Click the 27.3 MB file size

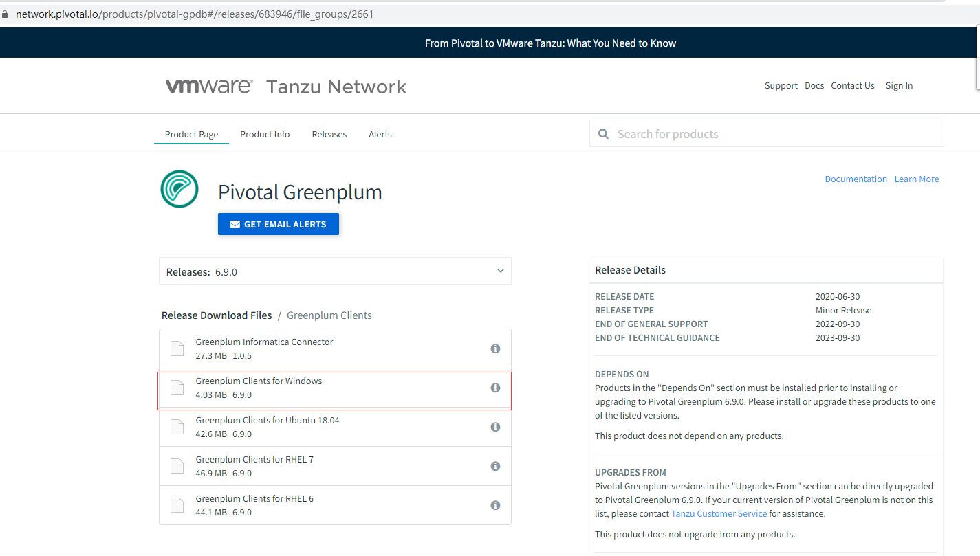[211, 356]
